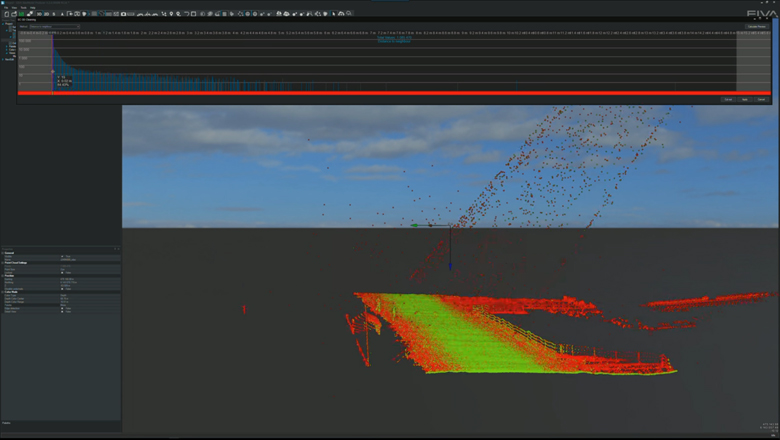
Task: Toggle the Edge detection checkbox
Action: (62, 308)
